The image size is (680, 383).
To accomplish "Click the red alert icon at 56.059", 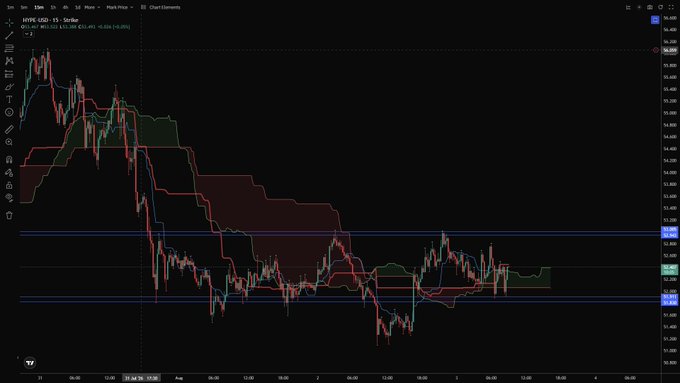I will (x=656, y=50).
